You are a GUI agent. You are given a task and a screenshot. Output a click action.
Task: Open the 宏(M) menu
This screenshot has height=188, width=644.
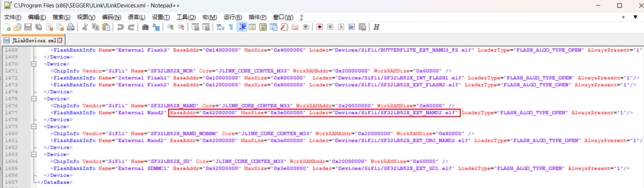[x=210, y=17]
